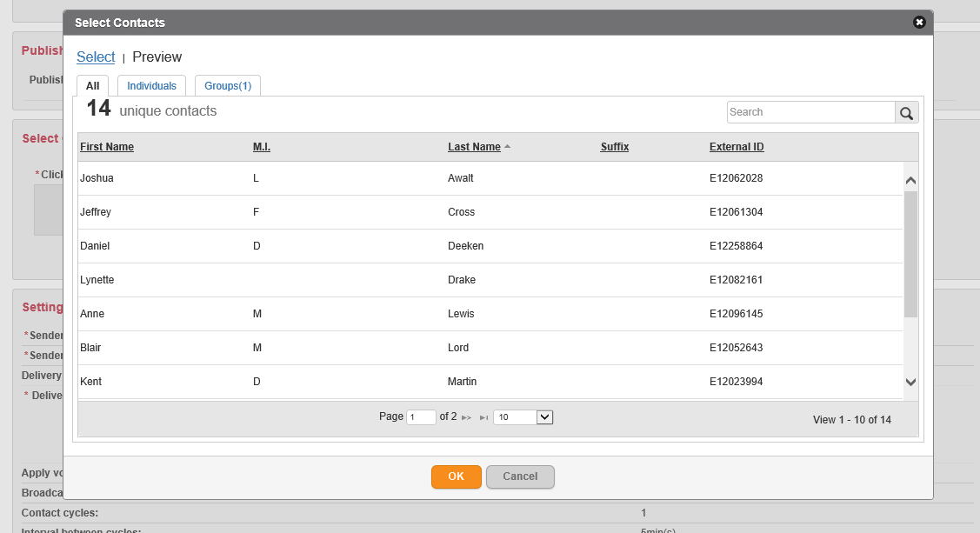Sort by First Name column header

(107, 147)
